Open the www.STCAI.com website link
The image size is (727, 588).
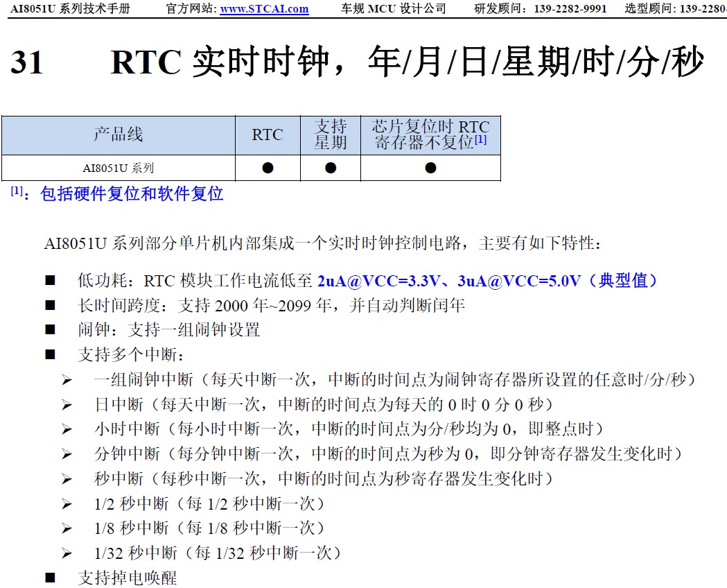264,9
